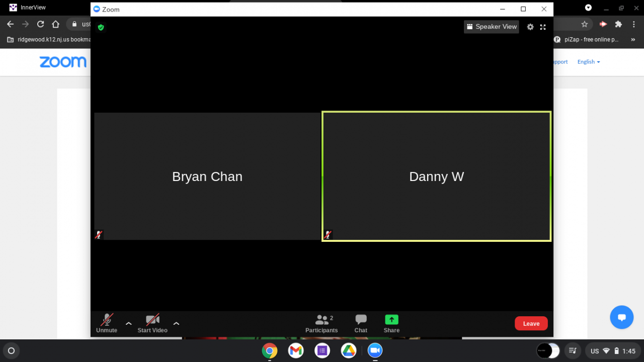Open Zoom settings gear icon
The width and height of the screenshot is (644, 362).
coord(530,27)
